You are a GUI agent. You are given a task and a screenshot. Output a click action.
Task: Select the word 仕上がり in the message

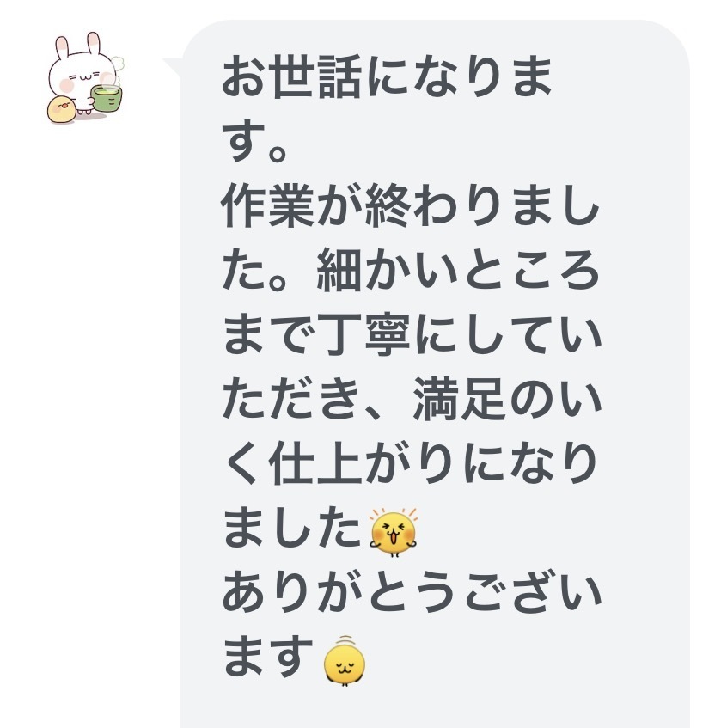click(x=363, y=464)
